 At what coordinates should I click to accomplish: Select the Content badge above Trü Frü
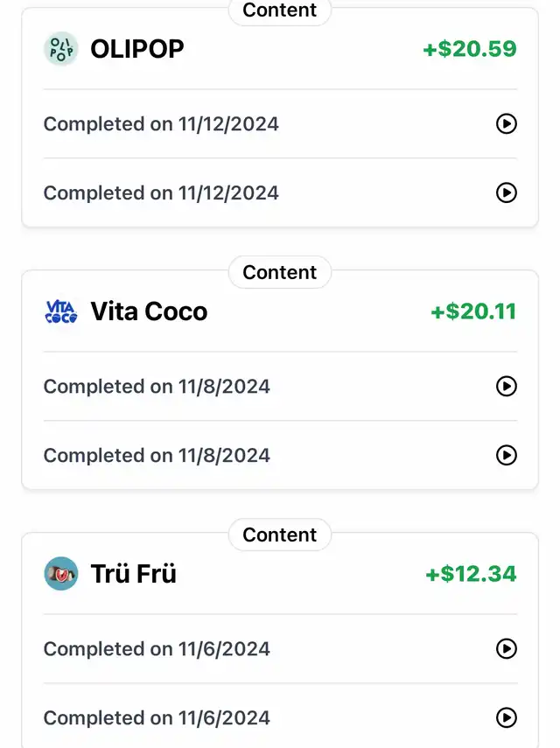click(280, 535)
